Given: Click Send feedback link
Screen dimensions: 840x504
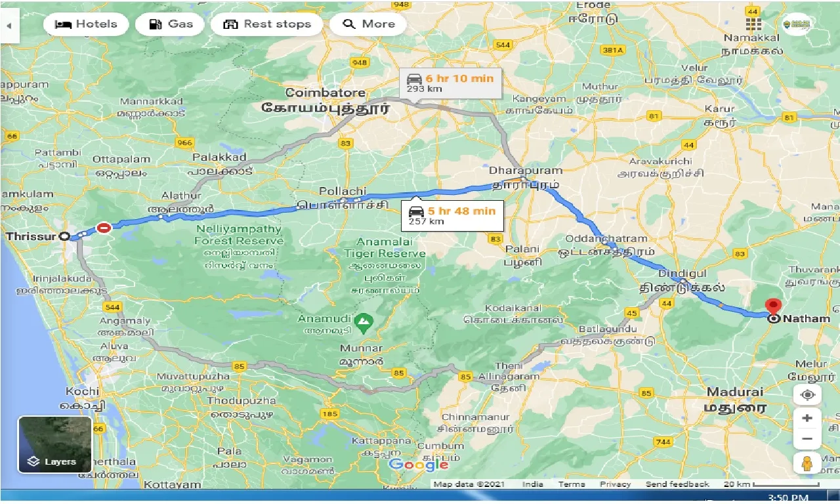Looking at the screenshot, I should click(677, 484).
